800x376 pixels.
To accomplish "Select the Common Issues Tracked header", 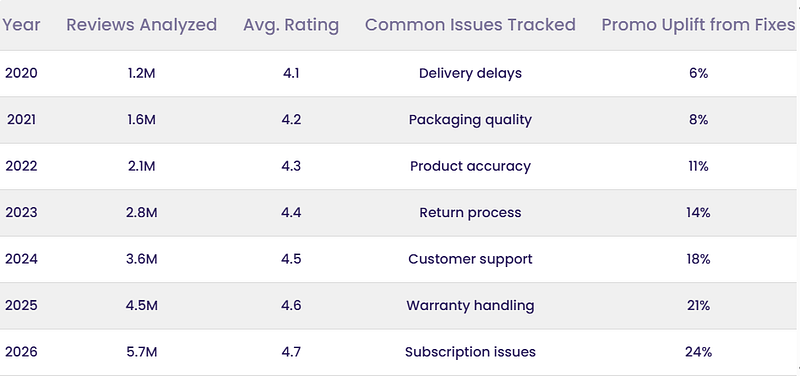I will click(x=470, y=24).
